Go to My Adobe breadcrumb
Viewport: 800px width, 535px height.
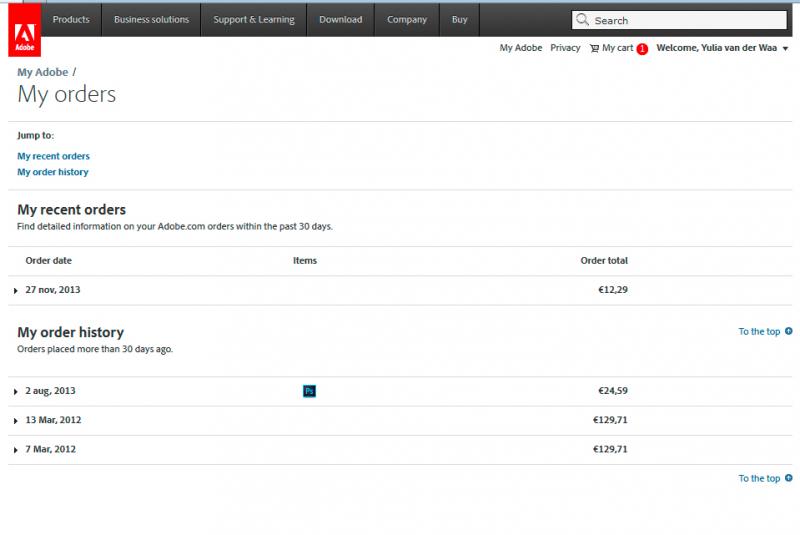click(x=42, y=72)
